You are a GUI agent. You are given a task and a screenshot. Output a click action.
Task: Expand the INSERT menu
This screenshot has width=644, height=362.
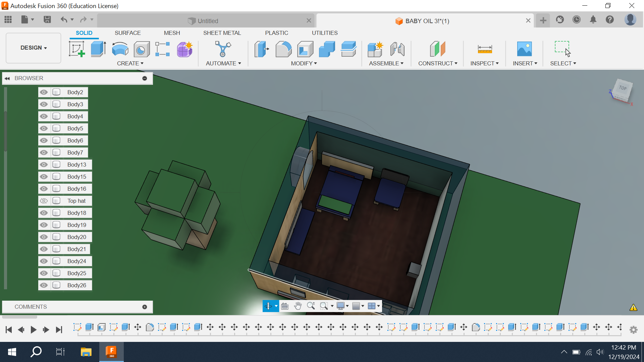pyautogui.click(x=525, y=63)
